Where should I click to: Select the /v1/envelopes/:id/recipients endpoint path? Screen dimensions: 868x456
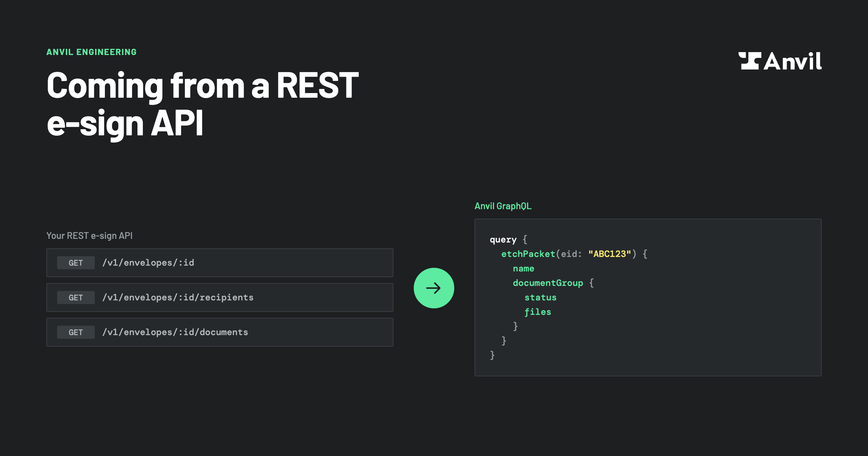(x=178, y=297)
